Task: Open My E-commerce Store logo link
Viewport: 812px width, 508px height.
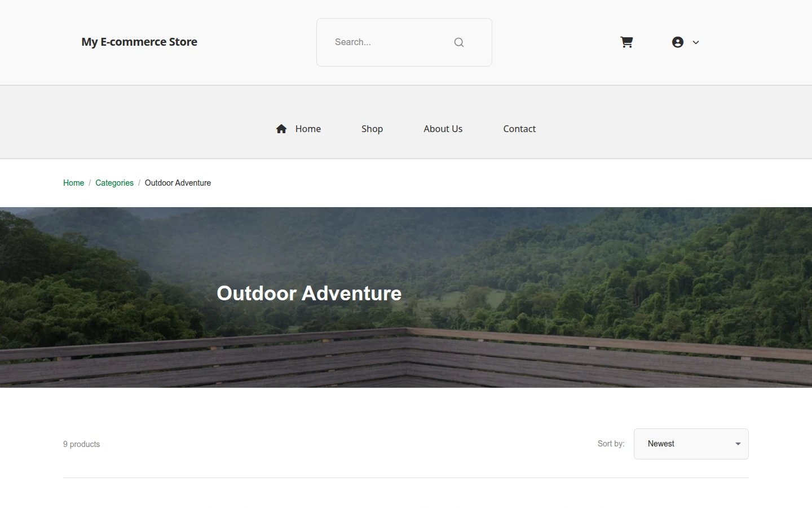Action: pos(139,42)
